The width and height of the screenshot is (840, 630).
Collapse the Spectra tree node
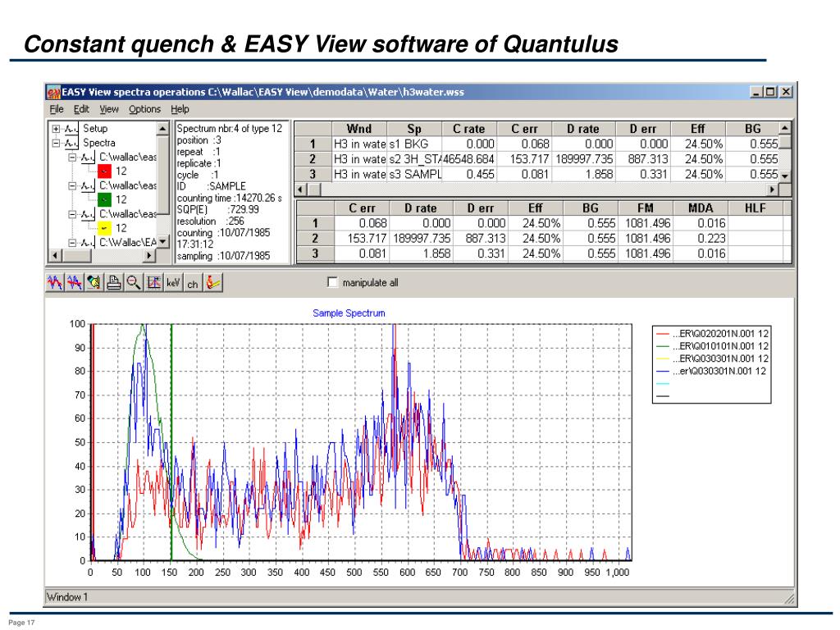(x=56, y=143)
